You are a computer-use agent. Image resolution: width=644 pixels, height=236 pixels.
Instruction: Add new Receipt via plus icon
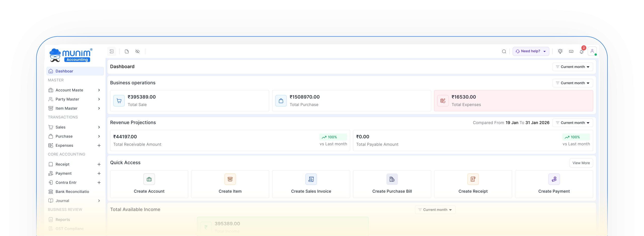(99, 164)
